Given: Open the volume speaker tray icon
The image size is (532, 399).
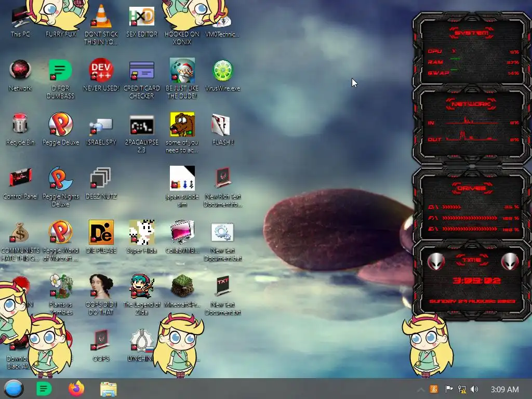Looking at the screenshot, I should point(474,389).
